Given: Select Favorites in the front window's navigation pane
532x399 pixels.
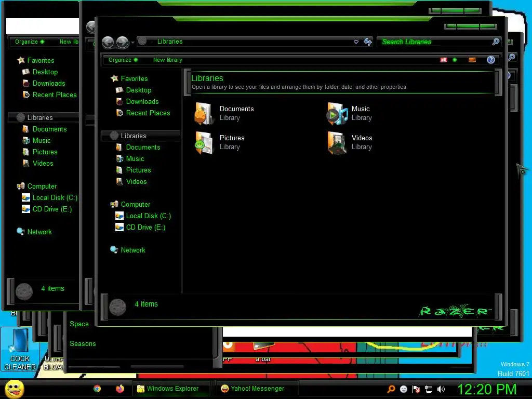Looking at the screenshot, I should (x=134, y=78).
